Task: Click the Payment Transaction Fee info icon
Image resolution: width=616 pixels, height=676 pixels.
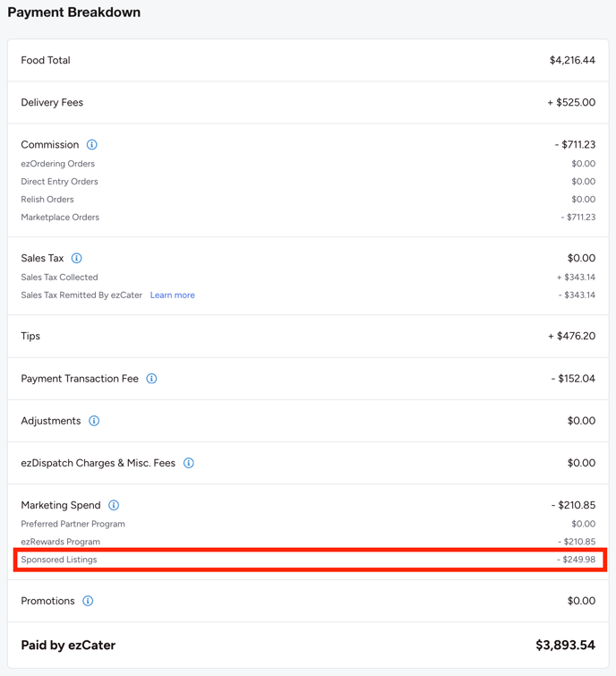Action: (151, 379)
